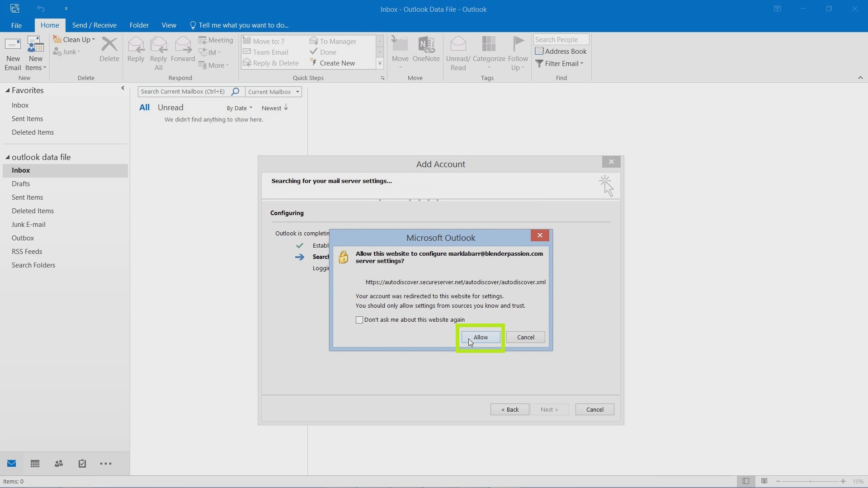Select Sent Items under Favorites

pyautogui.click(x=27, y=119)
